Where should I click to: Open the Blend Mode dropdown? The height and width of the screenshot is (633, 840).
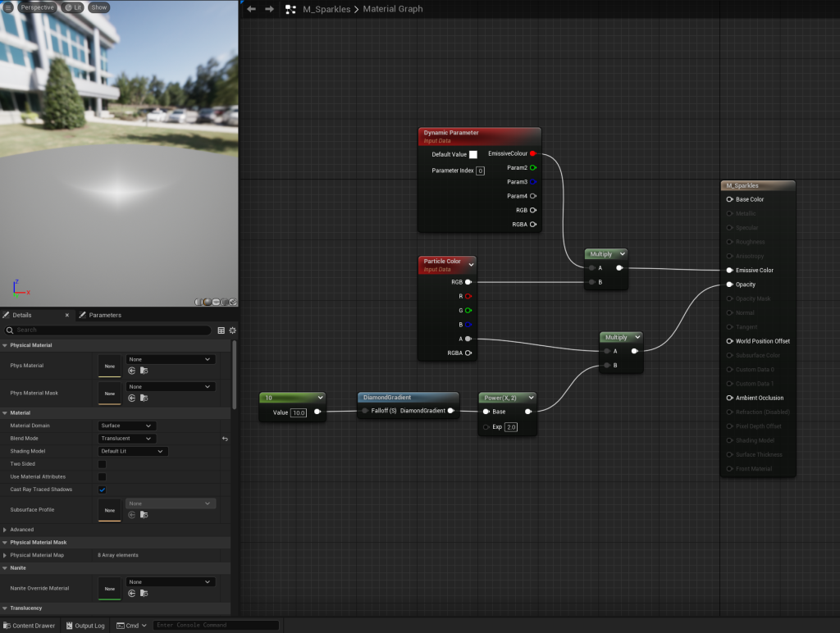point(126,439)
